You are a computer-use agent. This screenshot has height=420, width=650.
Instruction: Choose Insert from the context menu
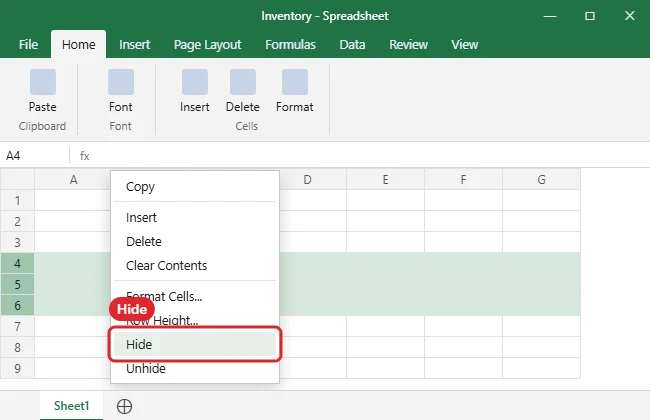(195, 218)
